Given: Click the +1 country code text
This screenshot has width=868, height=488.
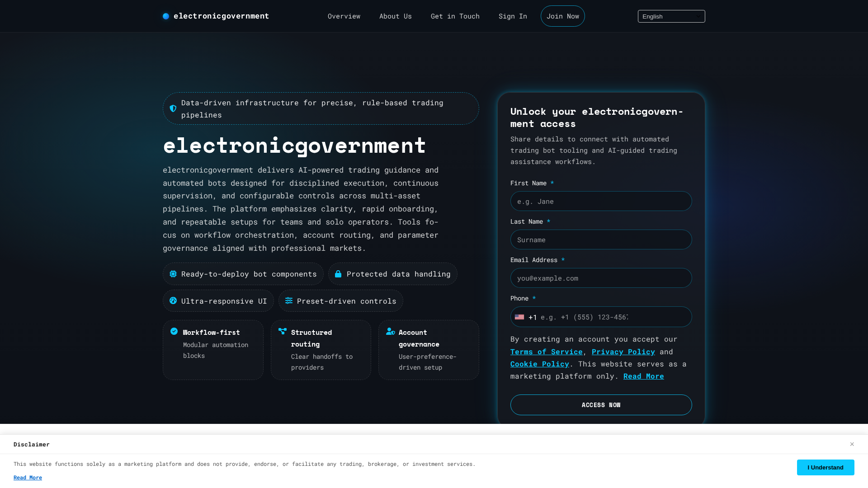Looking at the screenshot, I should [533, 317].
